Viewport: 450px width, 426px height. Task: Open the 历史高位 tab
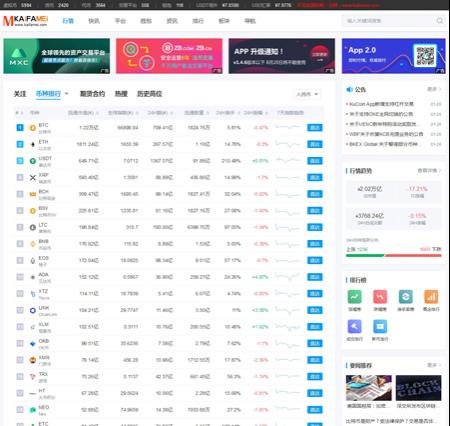(149, 94)
